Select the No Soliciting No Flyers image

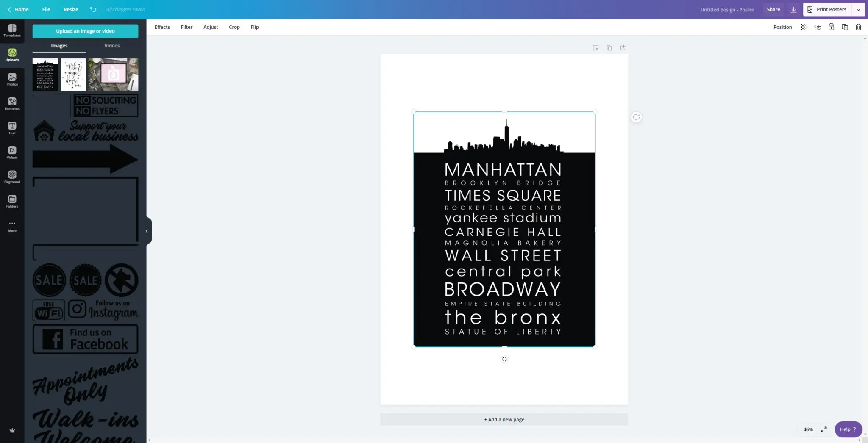coord(106,105)
